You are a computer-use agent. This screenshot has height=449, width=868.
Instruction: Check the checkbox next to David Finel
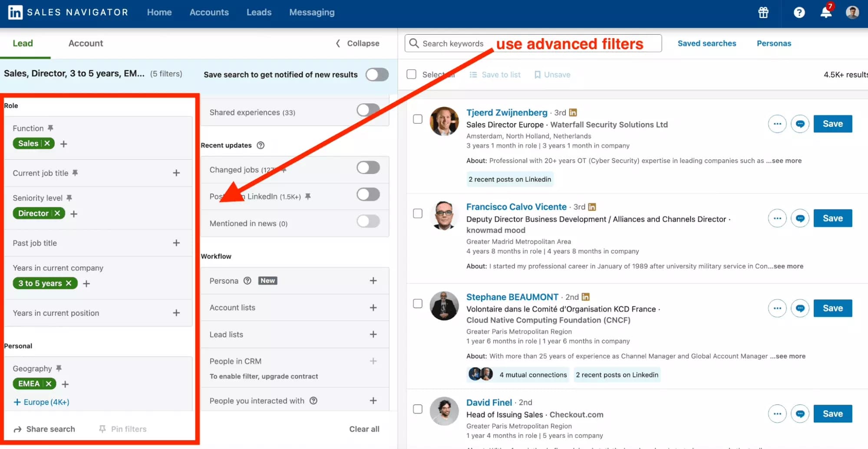tap(417, 408)
